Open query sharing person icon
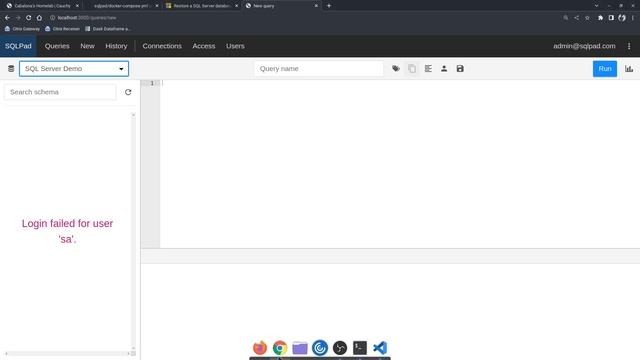This screenshot has width=640, height=360. click(444, 69)
